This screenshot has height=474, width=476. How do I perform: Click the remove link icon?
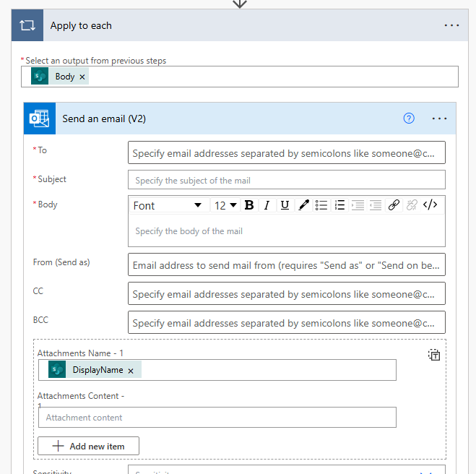point(412,205)
